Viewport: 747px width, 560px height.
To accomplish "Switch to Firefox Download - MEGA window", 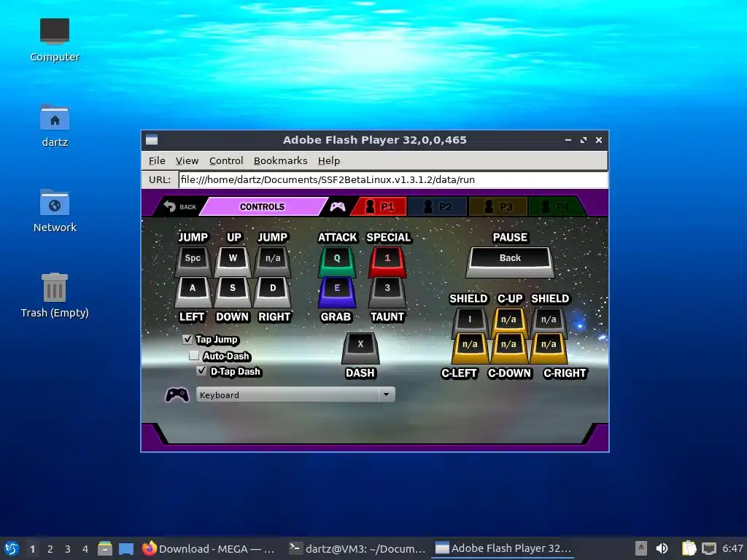I will pyautogui.click(x=209, y=548).
